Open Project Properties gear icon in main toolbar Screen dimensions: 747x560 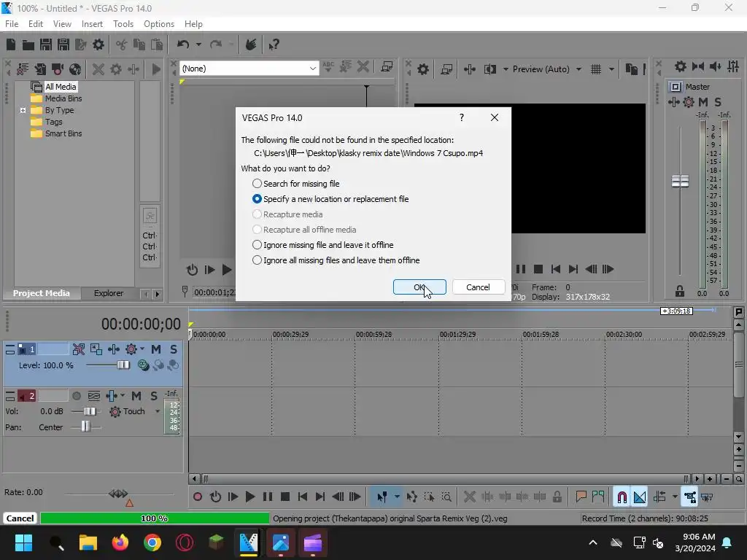tap(98, 44)
